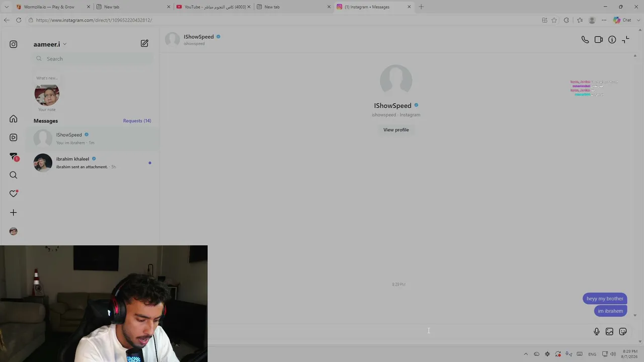Open the IShowSpeed header name link
Screen dimensions: 644x362
(x=199, y=37)
